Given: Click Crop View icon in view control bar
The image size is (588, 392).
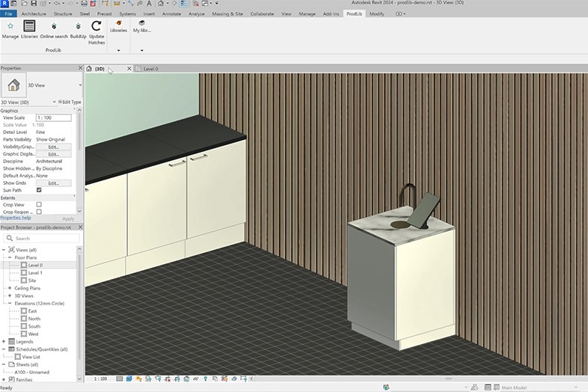Looking at the screenshot, I should point(168,379).
